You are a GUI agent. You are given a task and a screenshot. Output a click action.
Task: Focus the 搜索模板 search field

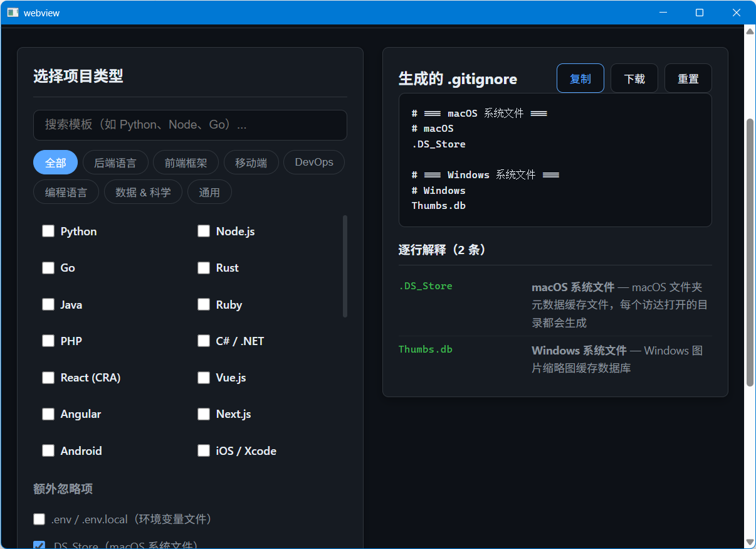pos(190,125)
